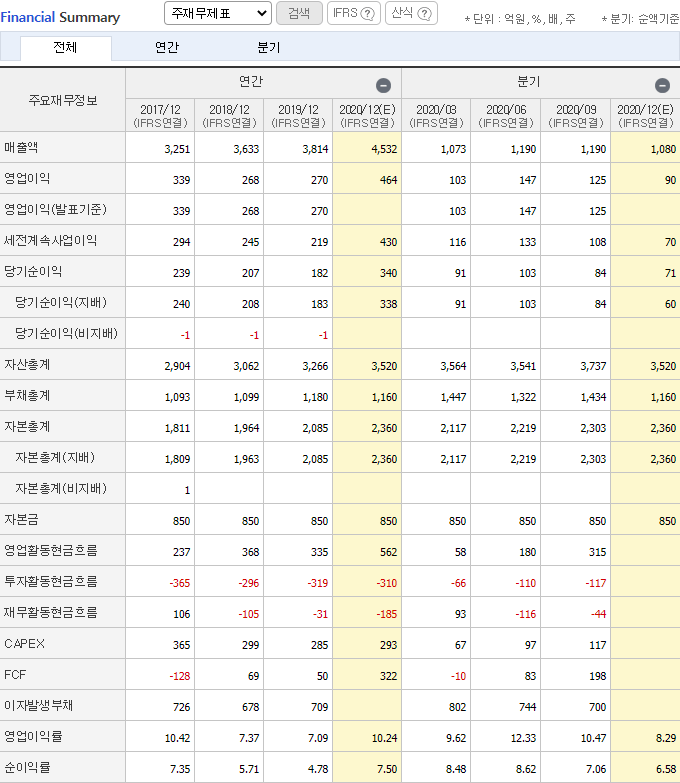Viewport: 680px width, 783px height.
Task: Click the 12.33 operating margin value
Action: tap(523, 738)
